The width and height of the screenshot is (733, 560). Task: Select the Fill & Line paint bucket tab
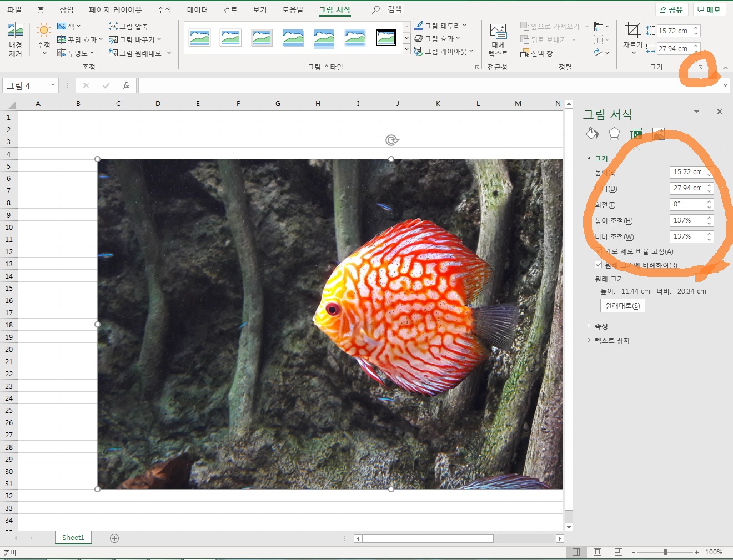(592, 133)
